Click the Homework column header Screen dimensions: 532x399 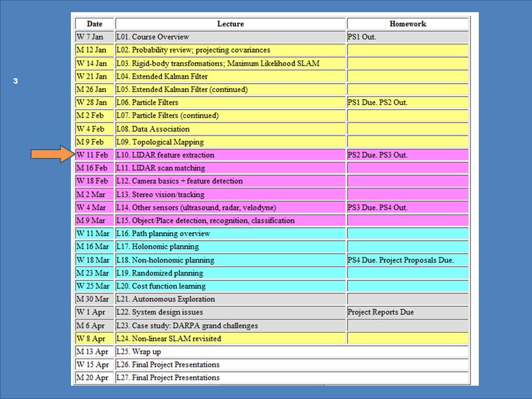point(408,24)
